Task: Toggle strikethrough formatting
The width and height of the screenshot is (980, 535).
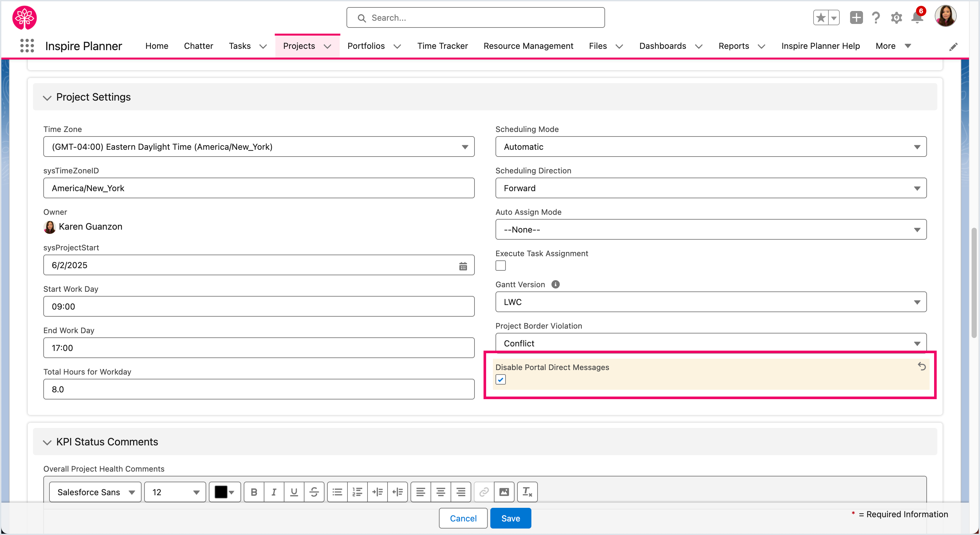Action: (314, 492)
